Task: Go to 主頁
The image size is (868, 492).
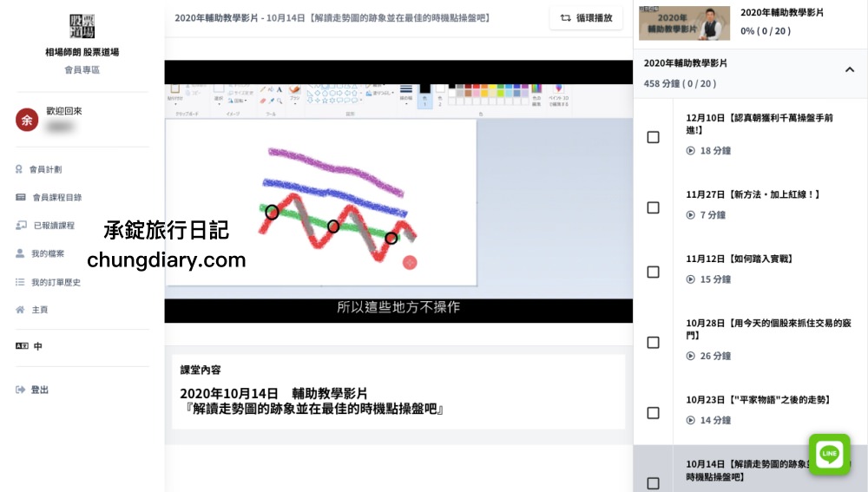Action: tap(39, 310)
